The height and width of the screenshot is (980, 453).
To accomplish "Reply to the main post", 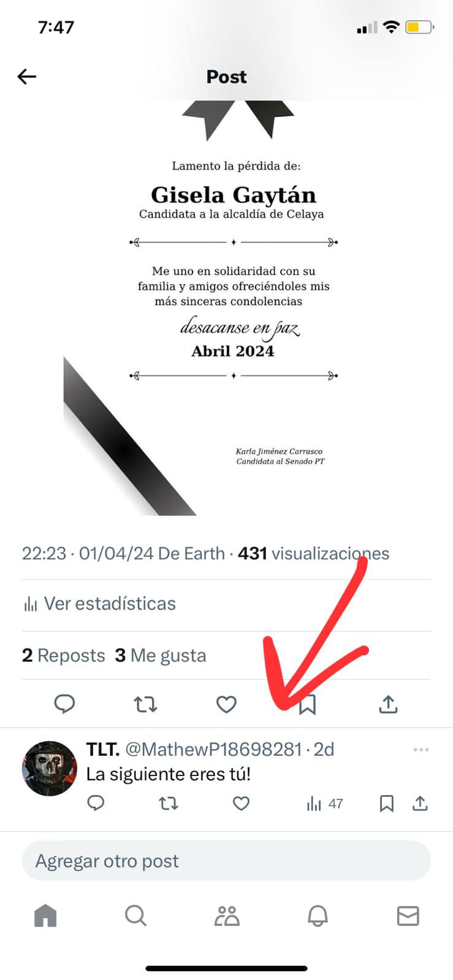I will (64, 704).
